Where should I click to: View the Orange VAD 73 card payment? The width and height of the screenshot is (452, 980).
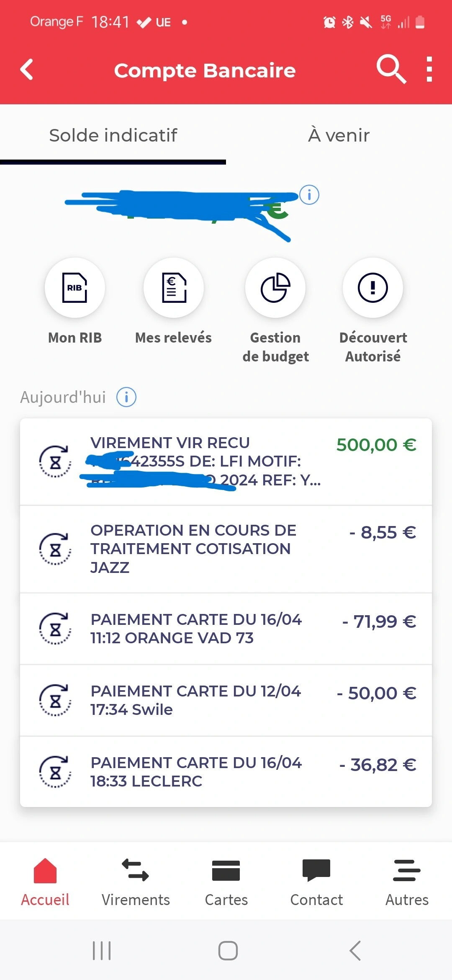[226, 629]
